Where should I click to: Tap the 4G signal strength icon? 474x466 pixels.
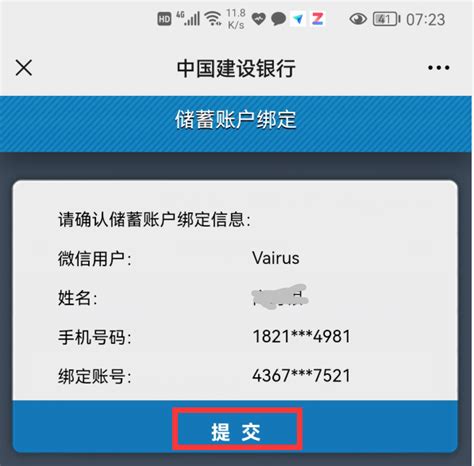(188, 18)
